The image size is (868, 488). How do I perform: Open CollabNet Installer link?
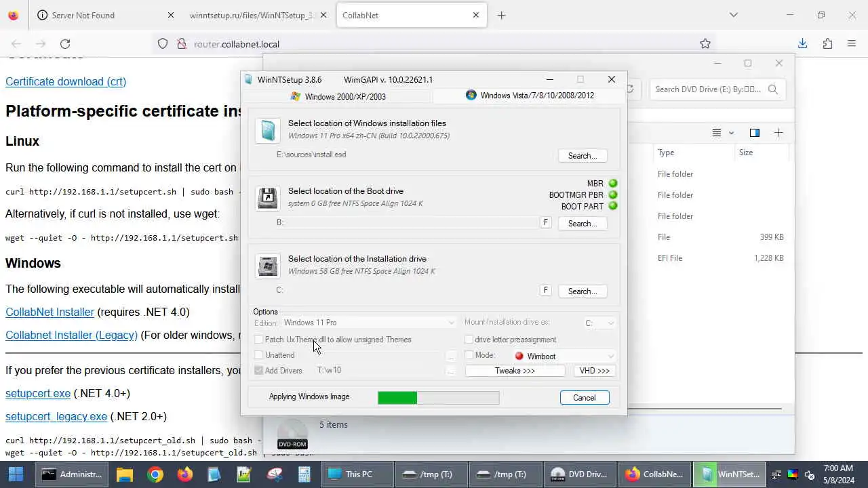coord(50,312)
